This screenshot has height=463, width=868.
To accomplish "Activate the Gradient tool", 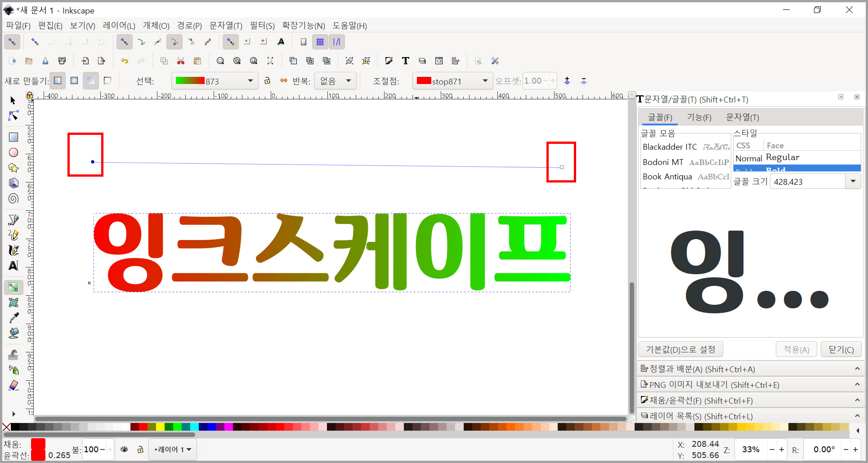I will point(13,287).
